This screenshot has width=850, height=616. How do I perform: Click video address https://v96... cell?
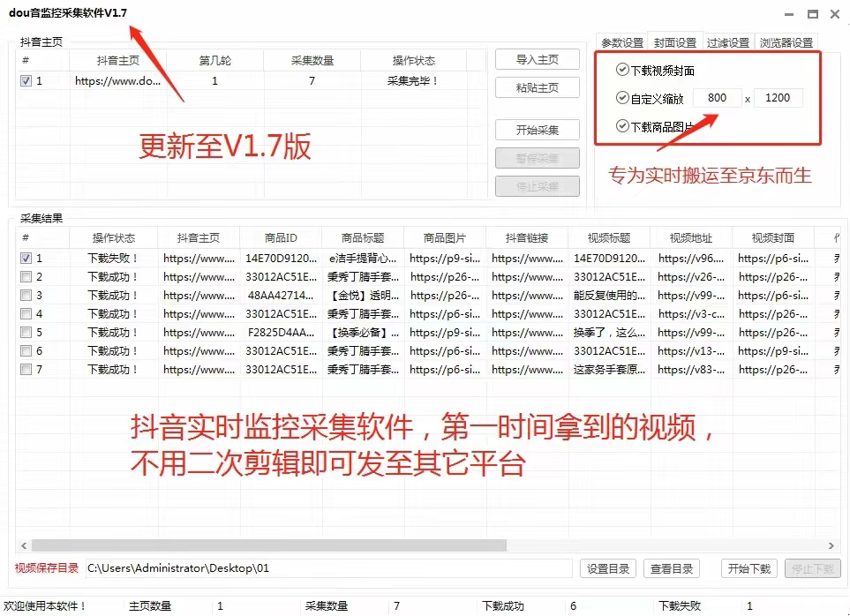click(690, 258)
